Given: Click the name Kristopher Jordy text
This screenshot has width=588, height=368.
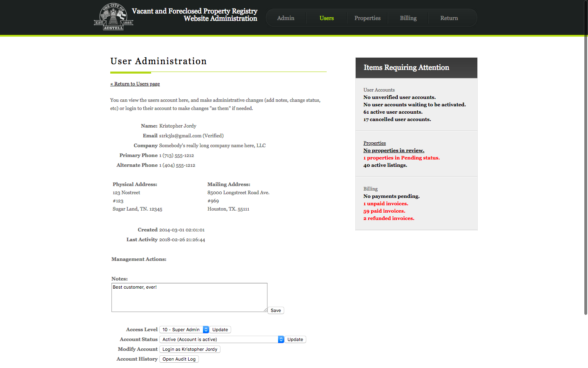Looking at the screenshot, I should (178, 126).
